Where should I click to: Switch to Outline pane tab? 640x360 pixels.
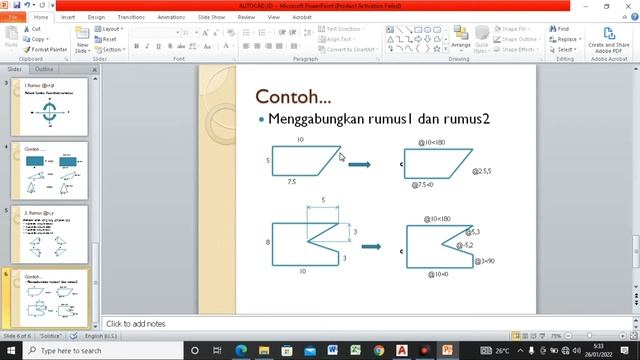44,69
